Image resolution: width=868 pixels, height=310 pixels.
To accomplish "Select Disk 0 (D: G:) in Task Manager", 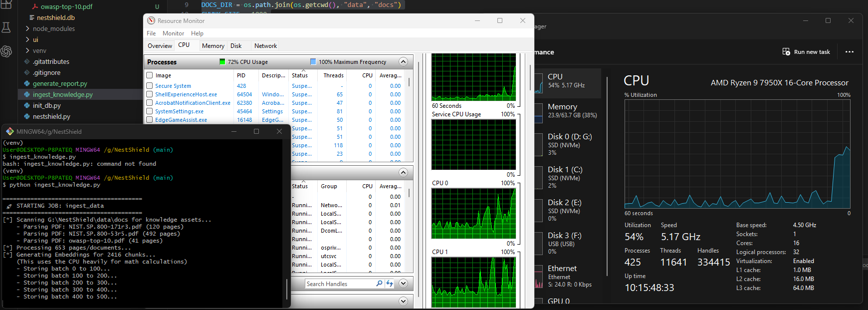I will pyautogui.click(x=568, y=144).
